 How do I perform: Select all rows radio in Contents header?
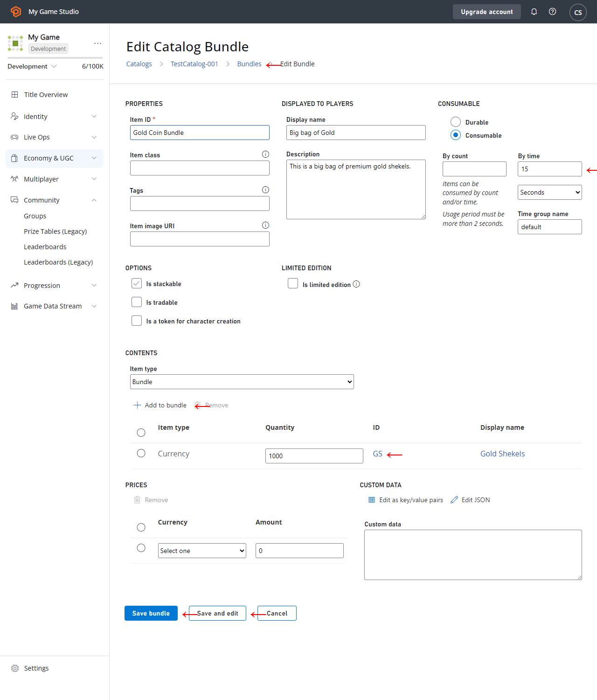pyautogui.click(x=141, y=433)
